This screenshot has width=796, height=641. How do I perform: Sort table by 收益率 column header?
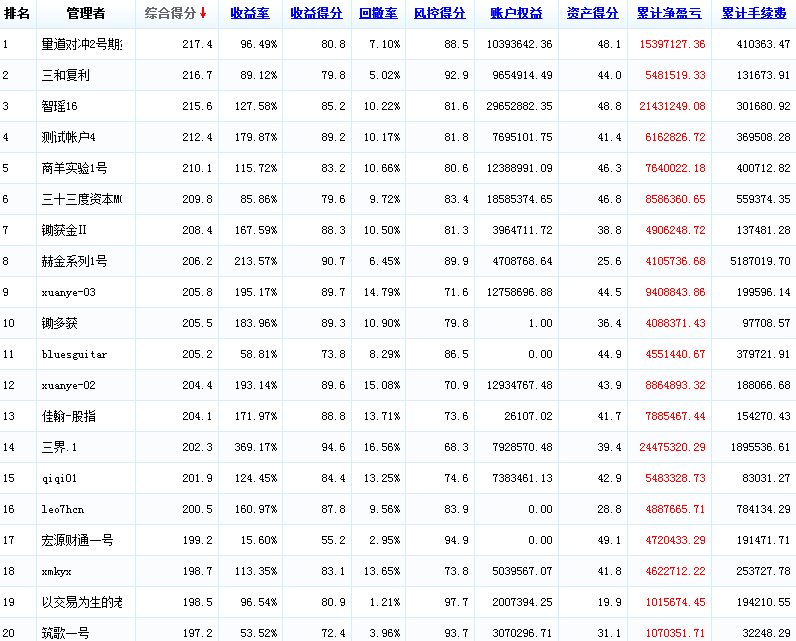click(x=248, y=13)
